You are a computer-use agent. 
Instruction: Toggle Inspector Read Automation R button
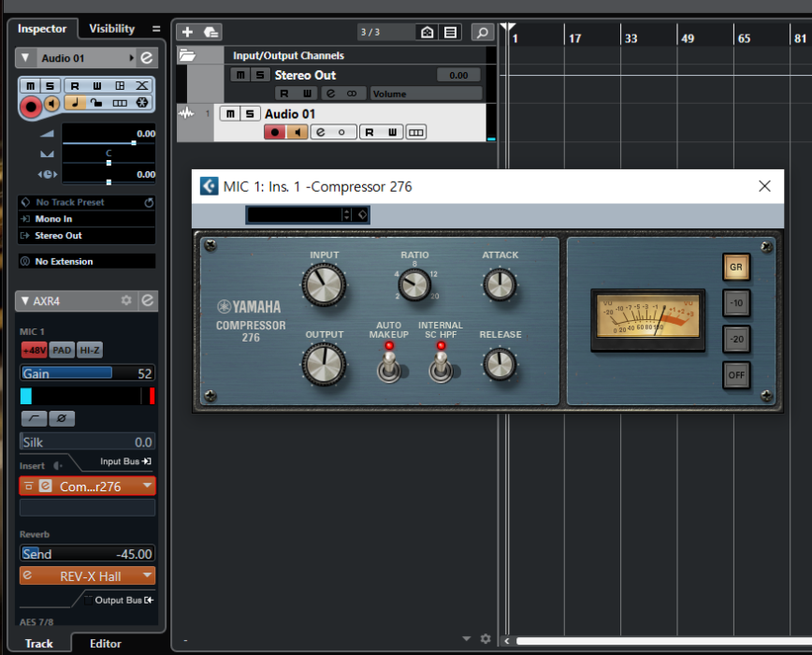click(x=75, y=86)
